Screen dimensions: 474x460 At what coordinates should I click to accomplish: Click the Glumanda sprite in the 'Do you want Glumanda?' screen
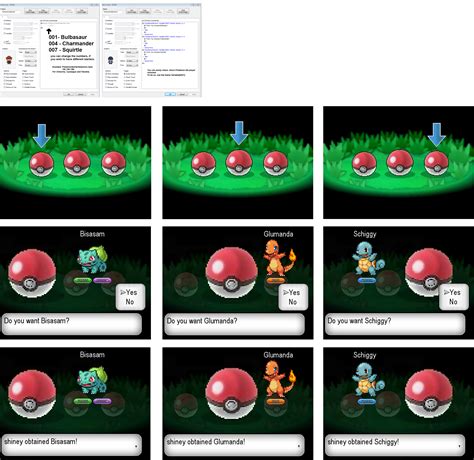coord(279,258)
